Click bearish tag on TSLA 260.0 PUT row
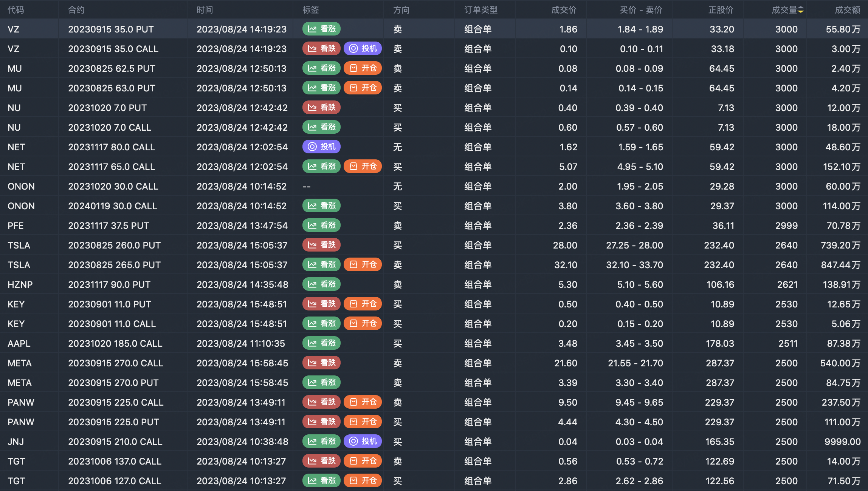This screenshot has height=491, width=868. [x=321, y=245]
